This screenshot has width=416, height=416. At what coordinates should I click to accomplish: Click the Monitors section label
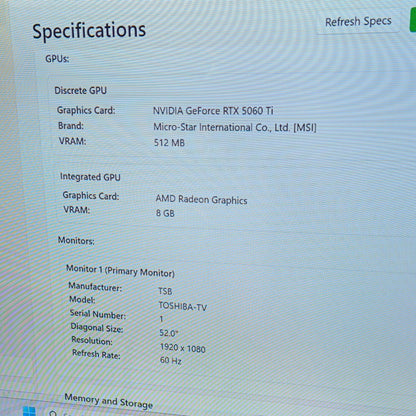76,240
